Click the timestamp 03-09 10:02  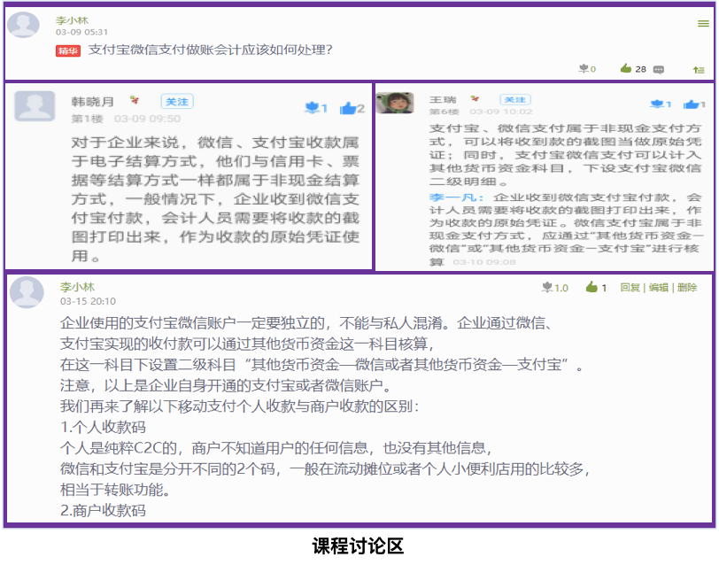[501, 112]
